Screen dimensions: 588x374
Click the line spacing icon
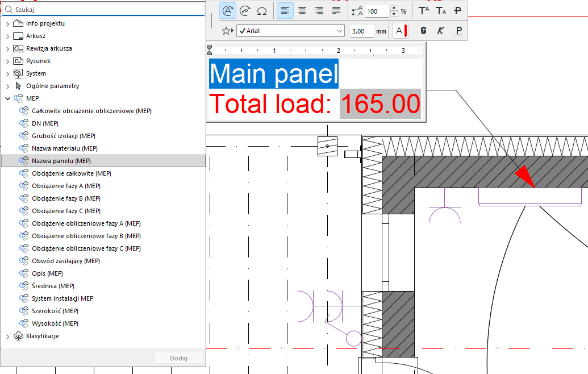coord(357,11)
